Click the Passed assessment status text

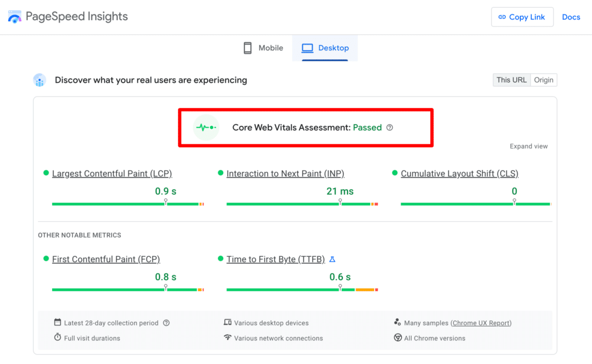coord(367,128)
